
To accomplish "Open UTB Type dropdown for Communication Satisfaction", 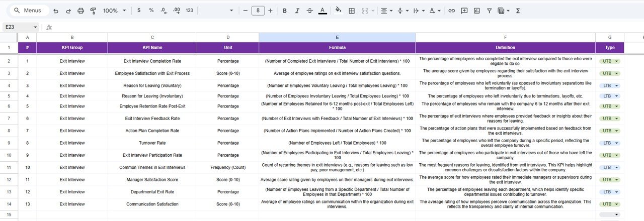I will point(609,204).
